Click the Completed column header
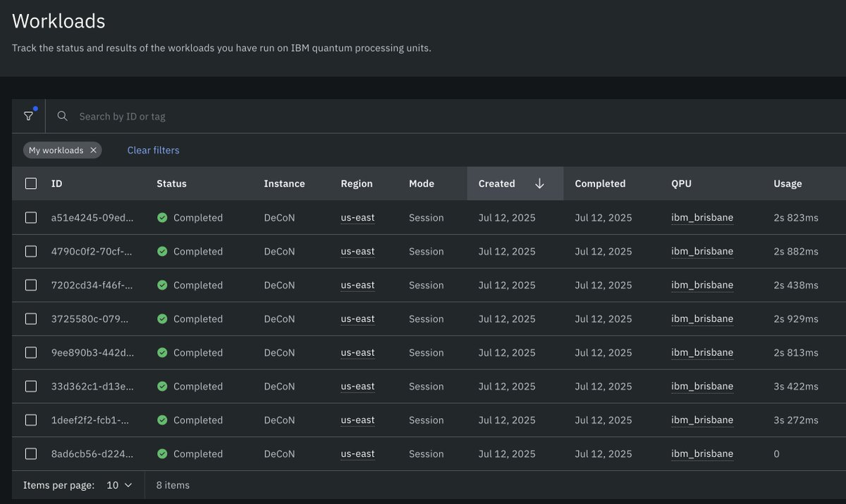Image resolution: width=846 pixels, height=504 pixels. pyautogui.click(x=600, y=183)
